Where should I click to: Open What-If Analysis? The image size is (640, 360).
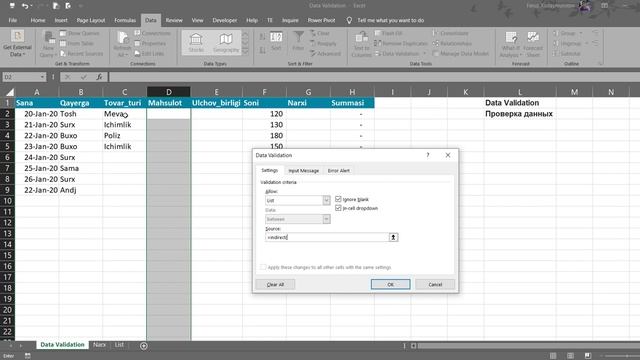[511, 44]
